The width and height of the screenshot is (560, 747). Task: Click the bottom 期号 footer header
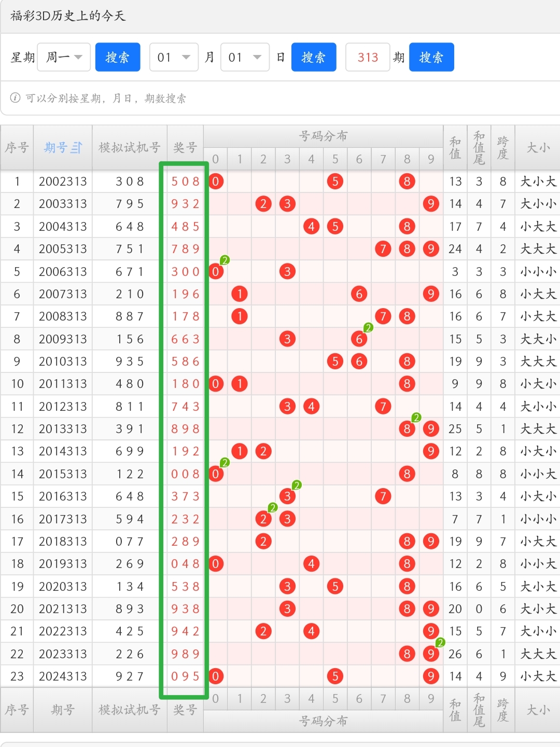click(63, 710)
